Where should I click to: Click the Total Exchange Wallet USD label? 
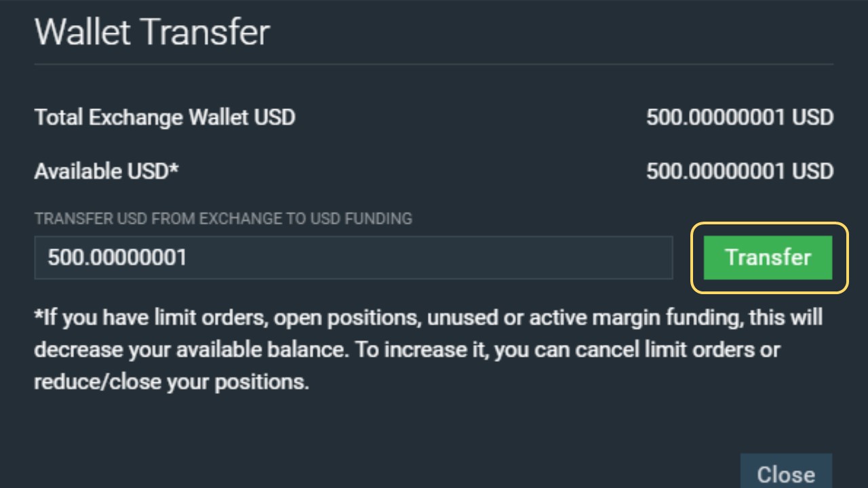(165, 117)
